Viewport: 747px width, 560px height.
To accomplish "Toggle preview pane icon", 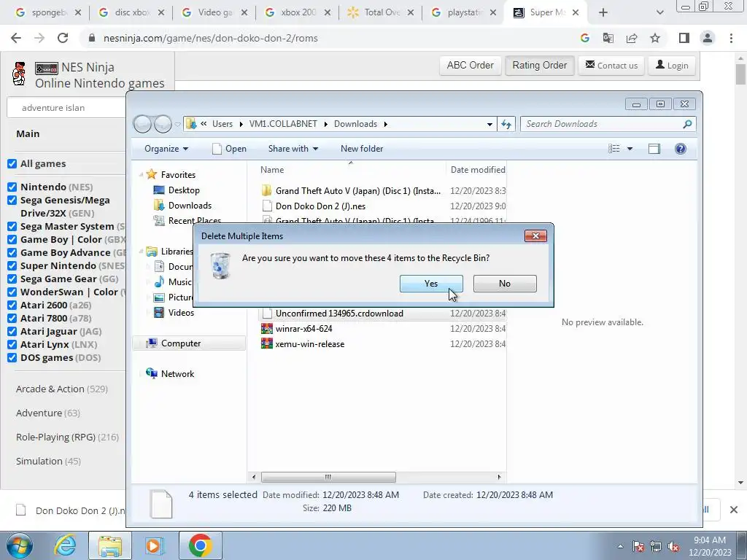I will click(654, 149).
